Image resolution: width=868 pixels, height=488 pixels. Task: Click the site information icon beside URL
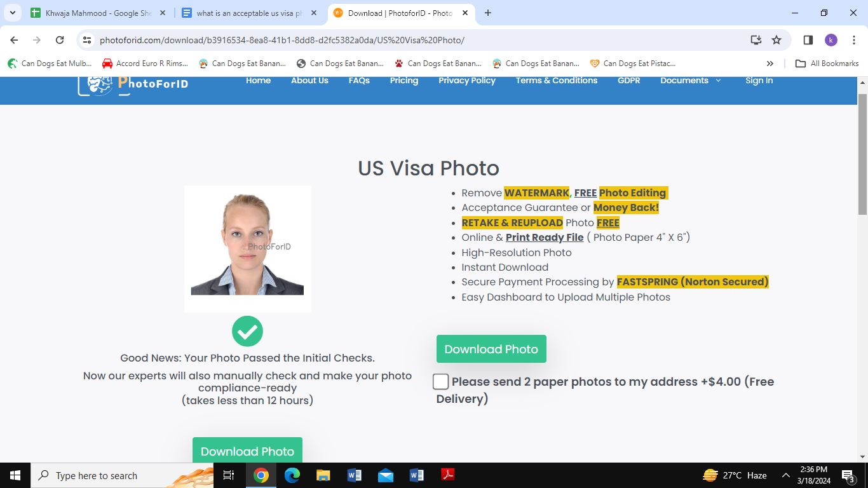tap(88, 40)
